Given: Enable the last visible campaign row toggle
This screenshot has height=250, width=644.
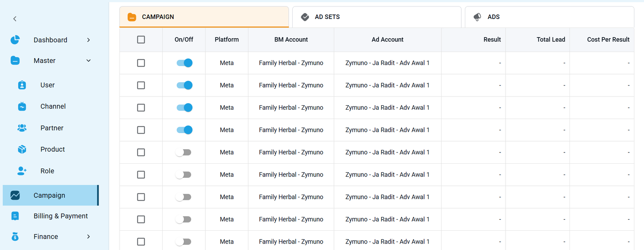Looking at the screenshot, I should coord(184,242).
